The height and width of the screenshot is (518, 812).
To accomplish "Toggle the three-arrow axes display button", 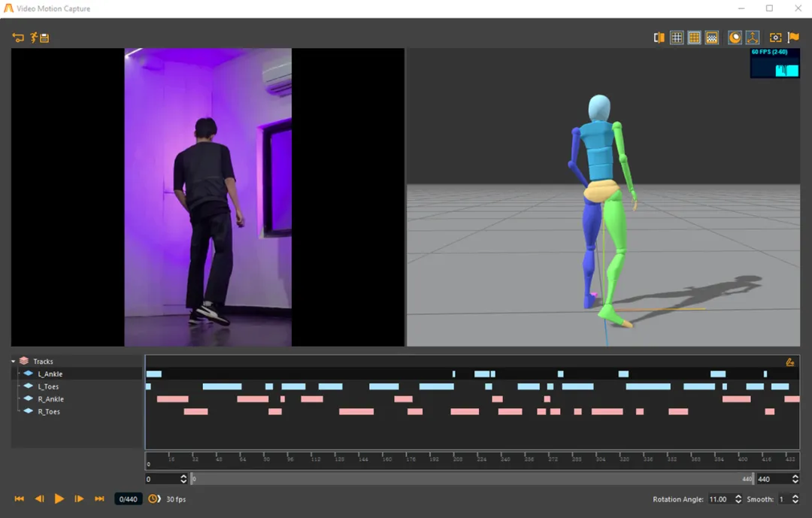I will tap(753, 38).
